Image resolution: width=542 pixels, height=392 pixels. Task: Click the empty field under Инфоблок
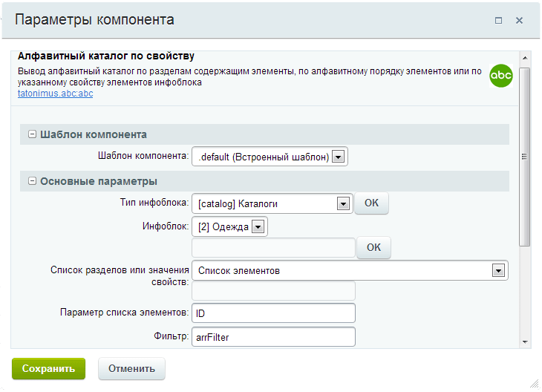[x=273, y=248]
